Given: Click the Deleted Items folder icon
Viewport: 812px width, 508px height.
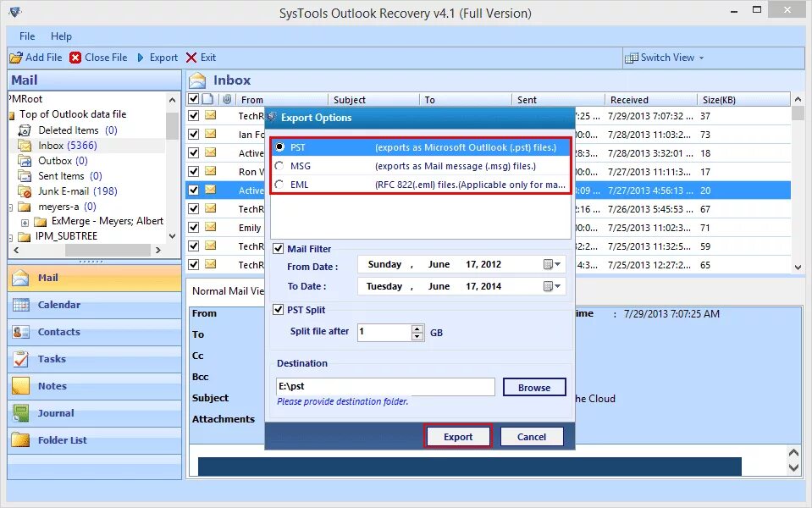Looking at the screenshot, I should (x=25, y=130).
